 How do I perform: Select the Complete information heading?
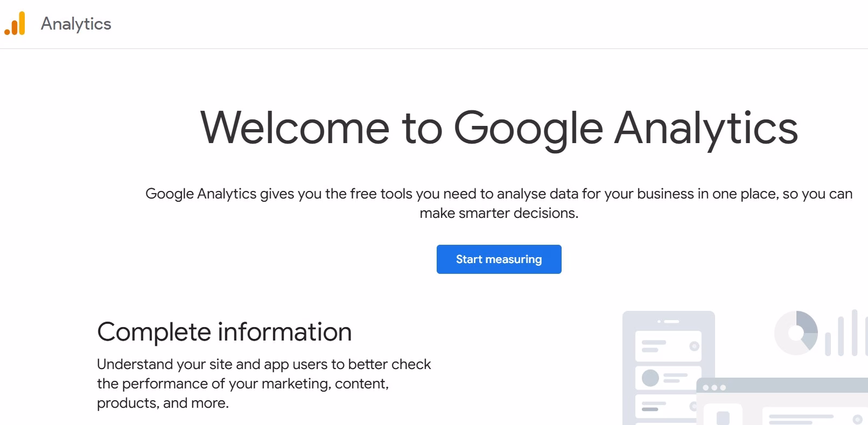(224, 331)
